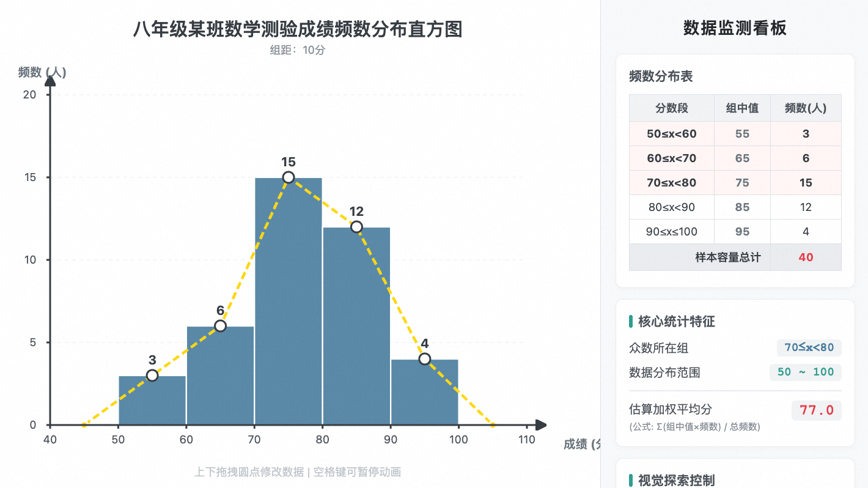
Task: Click the 组中值 column header
Action: click(x=743, y=108)
